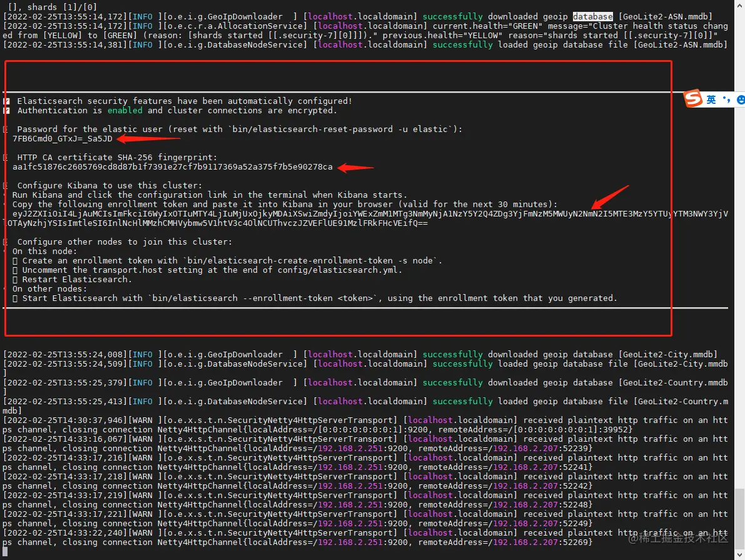
Task: Click the remote address ending :52239
Action: (505, 448)
